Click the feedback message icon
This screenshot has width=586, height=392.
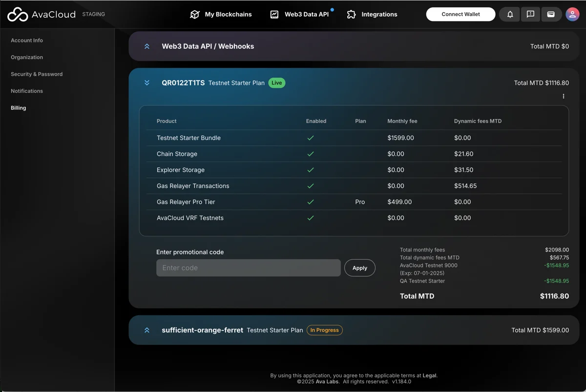530,14
